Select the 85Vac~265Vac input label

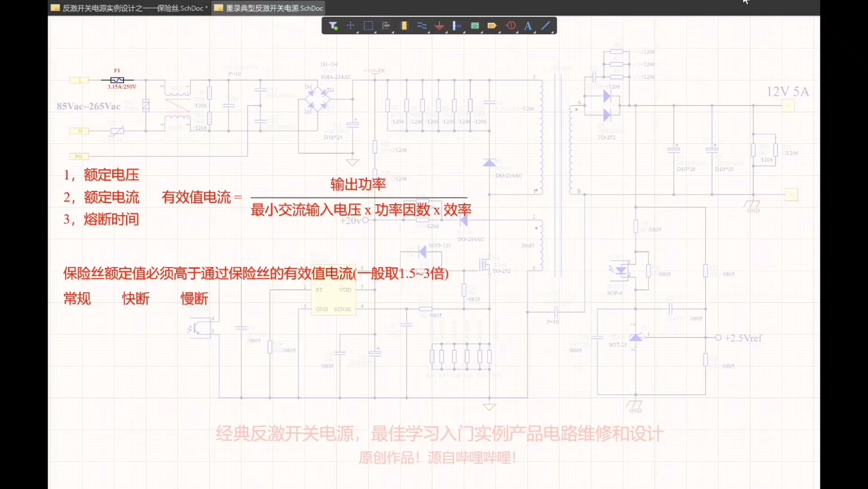click(89, 107)
